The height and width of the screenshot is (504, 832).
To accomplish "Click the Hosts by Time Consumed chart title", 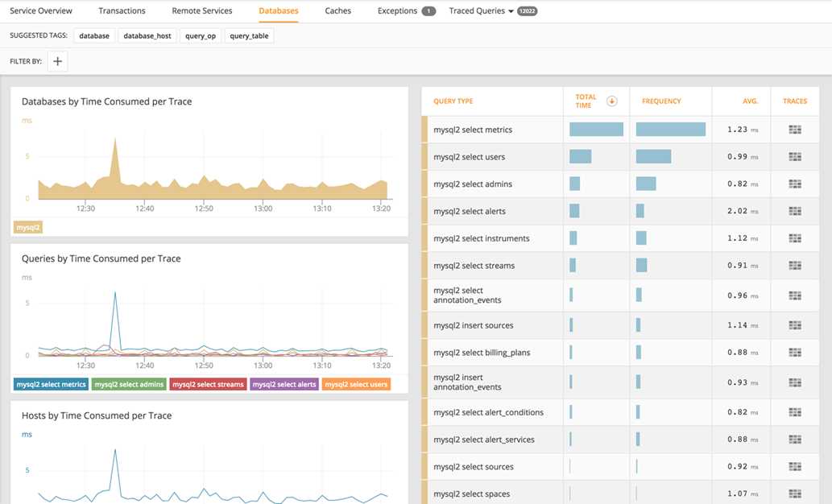I will 97,415.
